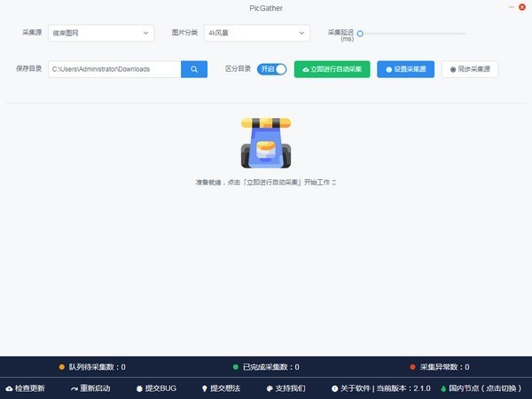Viewport: 532px width, 399px height.
Task: Start 立即进行自动采集 green button
Action: 332,69
